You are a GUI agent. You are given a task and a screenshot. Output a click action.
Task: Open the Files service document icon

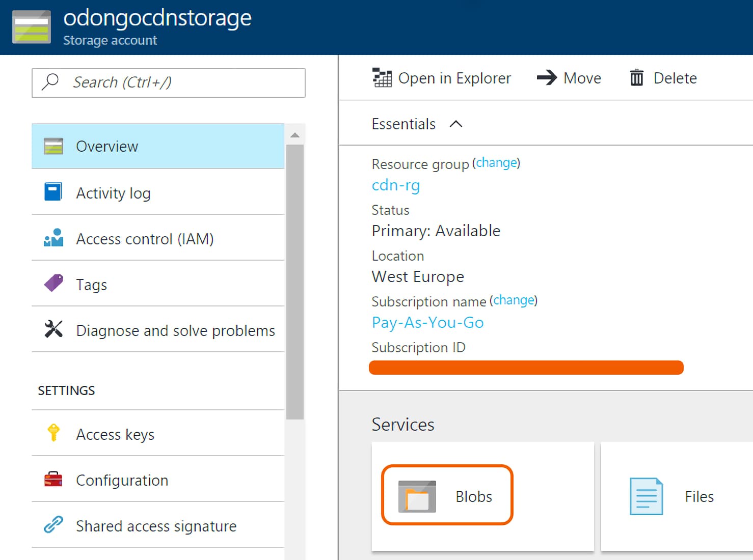[x=646, y=495]
